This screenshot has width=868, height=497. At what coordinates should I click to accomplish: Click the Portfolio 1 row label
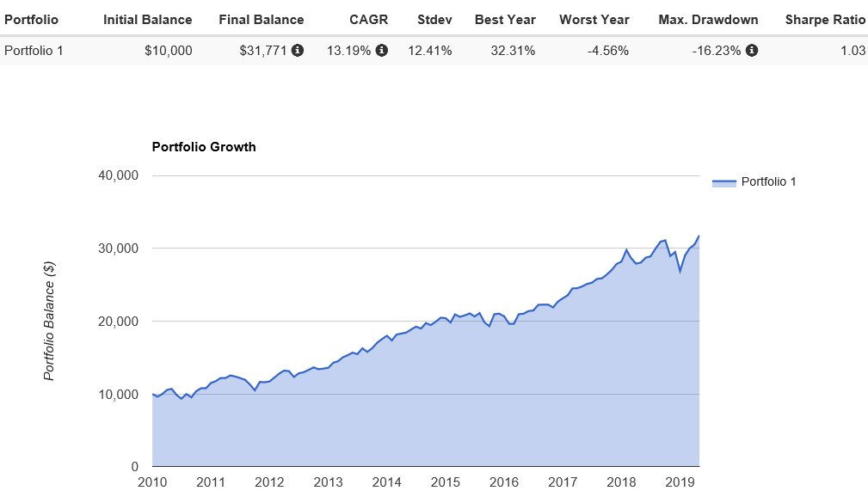(34, 51)
